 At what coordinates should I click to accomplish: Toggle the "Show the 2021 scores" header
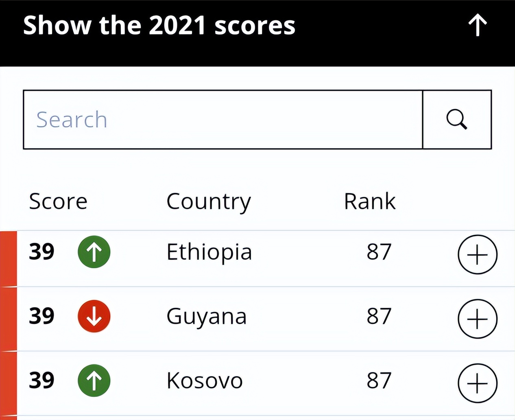[159, 25]
